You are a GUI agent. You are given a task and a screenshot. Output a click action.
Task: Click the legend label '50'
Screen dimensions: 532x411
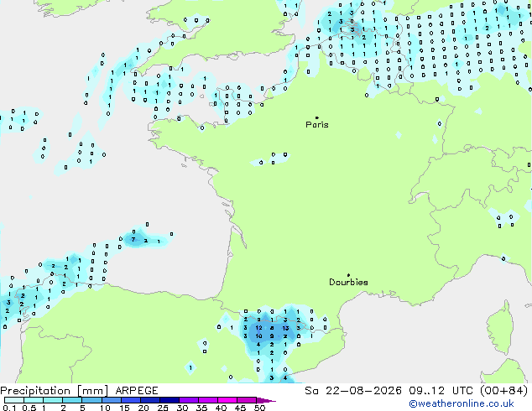click(260, 408)
